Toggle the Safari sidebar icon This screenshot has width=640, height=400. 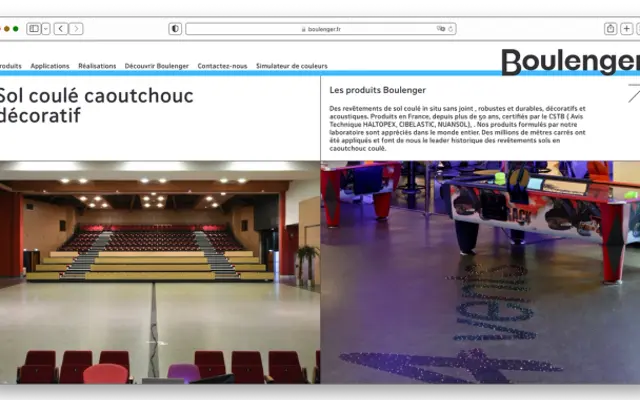[x=34, y=29]
